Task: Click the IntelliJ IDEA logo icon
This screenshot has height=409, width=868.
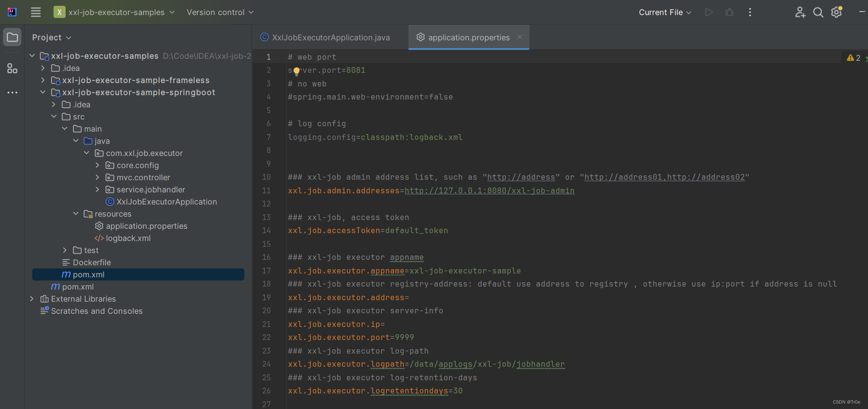Action: [x=12, y=12]
